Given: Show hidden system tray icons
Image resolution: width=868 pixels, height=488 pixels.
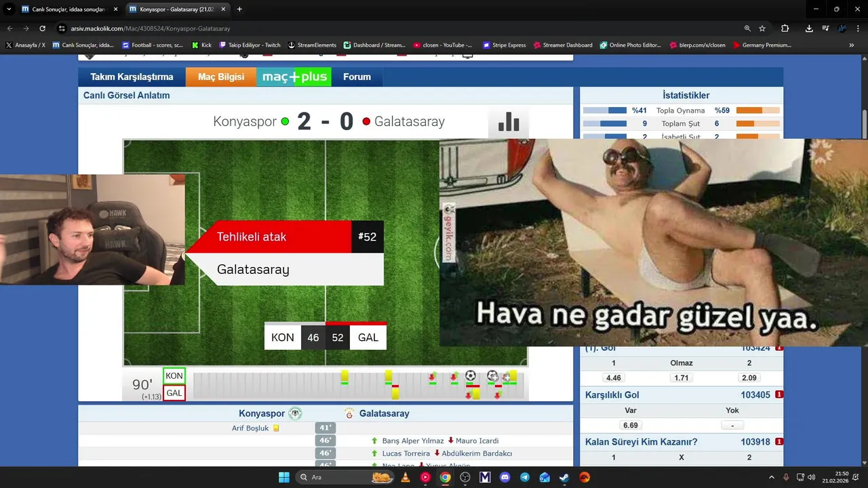Looking at the screenshot, I should click(771, 477).
